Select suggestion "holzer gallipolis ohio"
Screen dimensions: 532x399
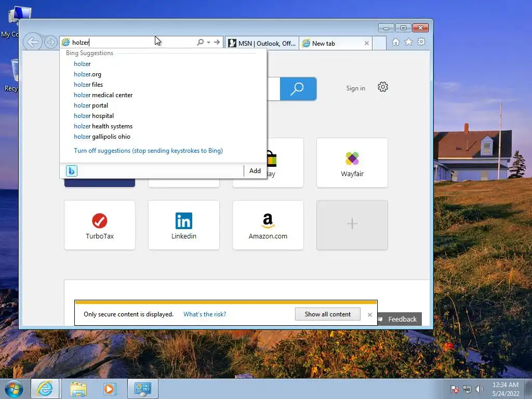pyautogui.click(x=163, y=137)
